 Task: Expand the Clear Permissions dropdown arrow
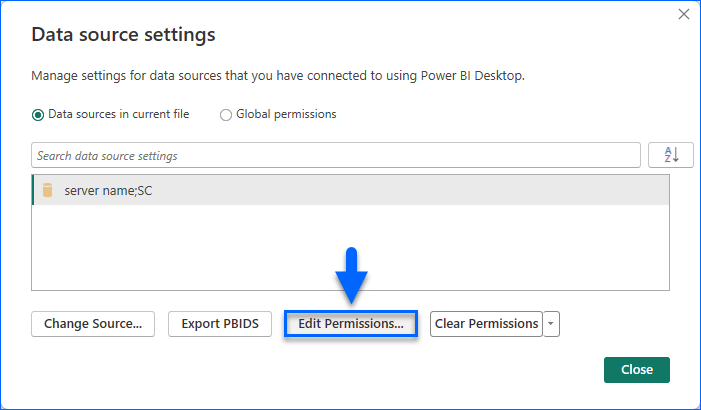[551, 324]
